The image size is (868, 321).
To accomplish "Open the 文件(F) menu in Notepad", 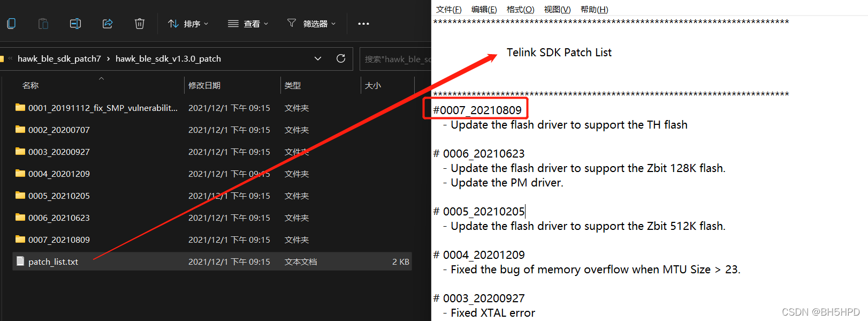I will (x=448, y=9).
